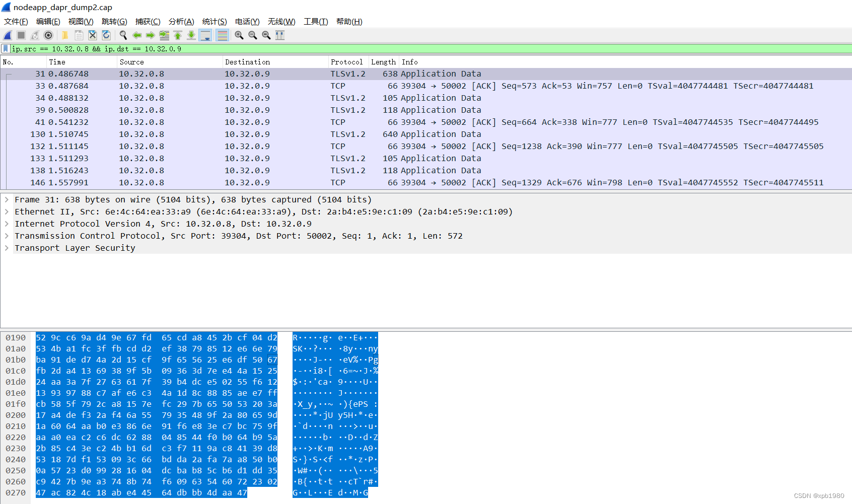Sort by the Destination column header
852x504 pixels.
pos(275,62)
